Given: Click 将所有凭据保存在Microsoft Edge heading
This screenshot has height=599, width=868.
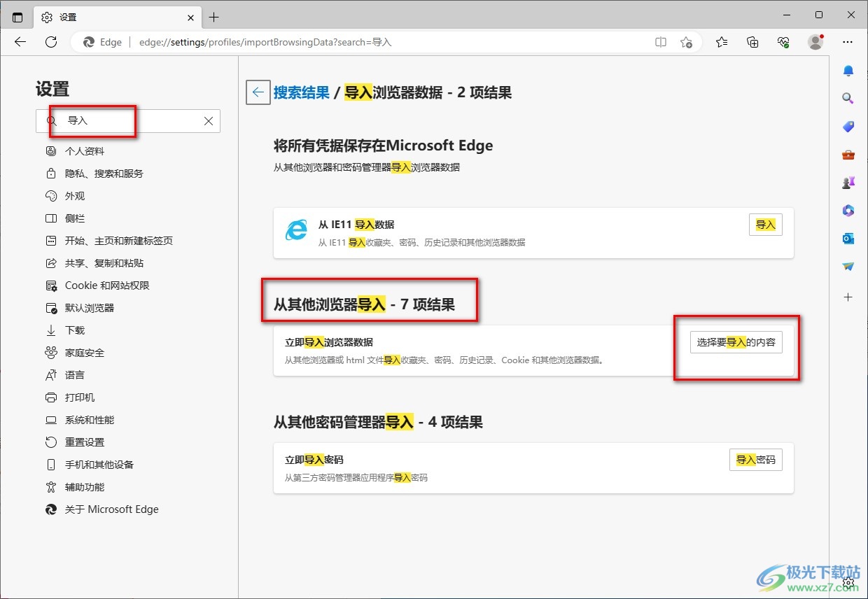Looking at the screenshot, I should [384, 146].
